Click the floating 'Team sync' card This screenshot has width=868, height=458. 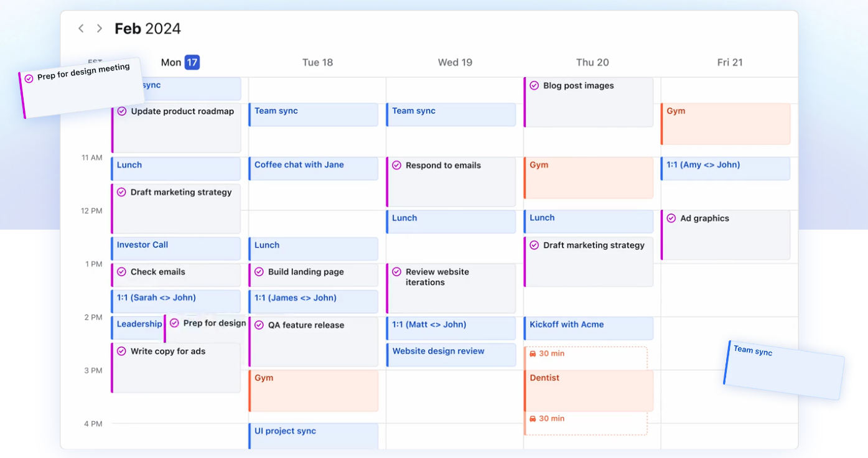tap(784, 370)
